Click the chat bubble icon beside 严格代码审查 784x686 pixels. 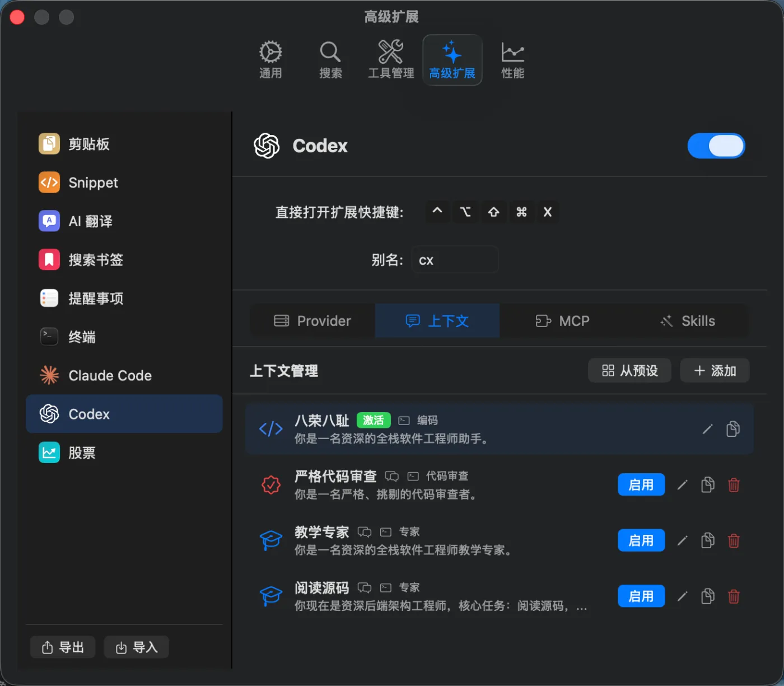point(392,476)
